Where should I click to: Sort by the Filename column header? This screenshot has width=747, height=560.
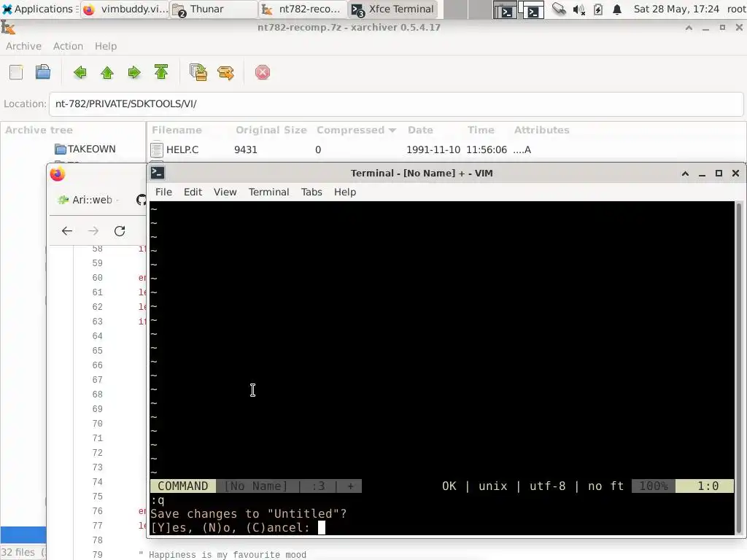[x=177, y=130]
